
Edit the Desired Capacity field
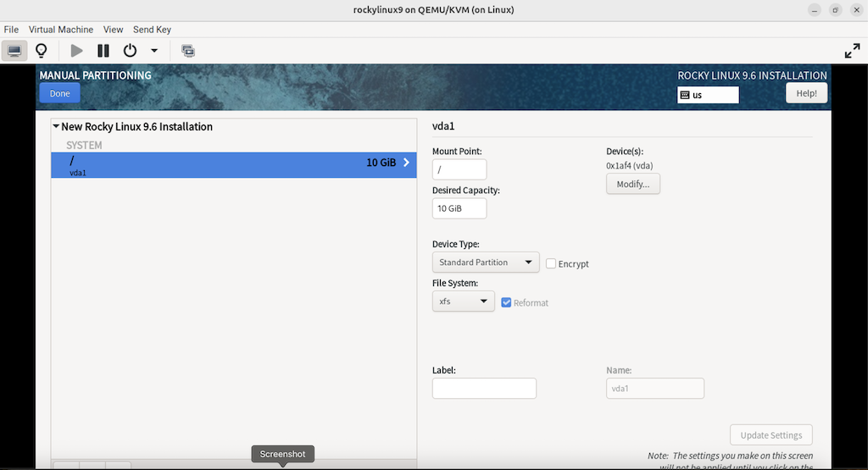pos(459,208)
